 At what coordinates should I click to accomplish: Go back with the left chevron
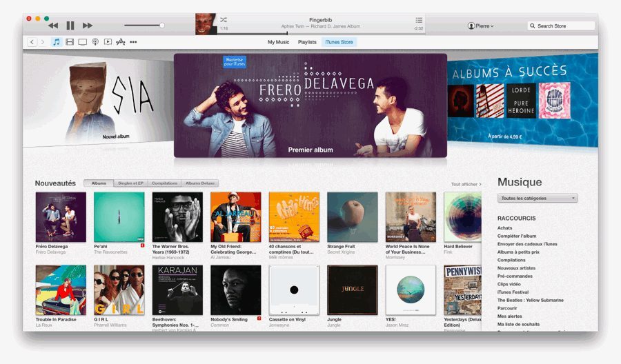point(32,42)
